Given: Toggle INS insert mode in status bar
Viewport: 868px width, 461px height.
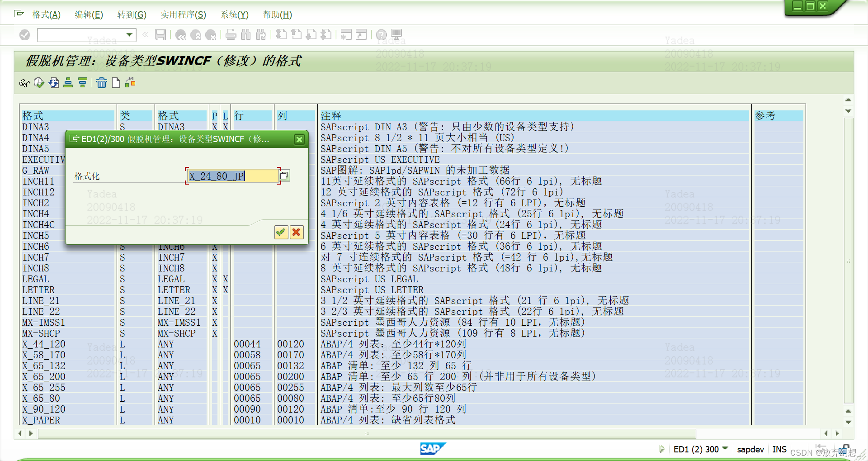Looking at the screenshot, I should click(x=779, y=449).
